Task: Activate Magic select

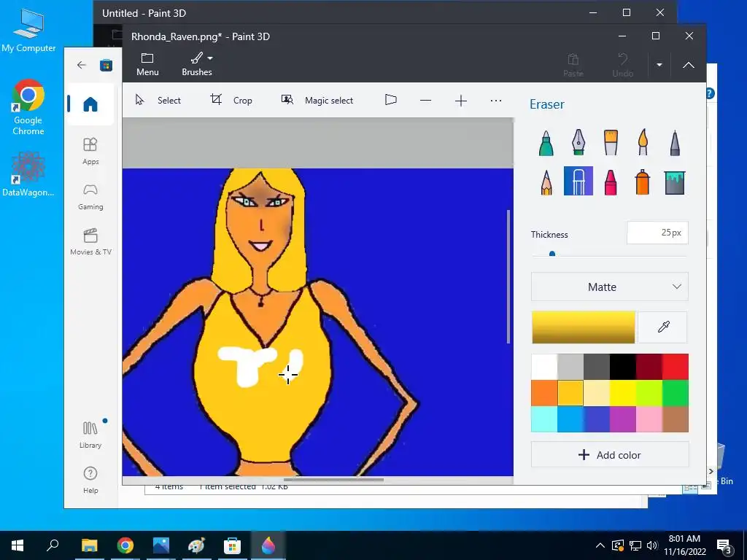Action: coord(317,100)
